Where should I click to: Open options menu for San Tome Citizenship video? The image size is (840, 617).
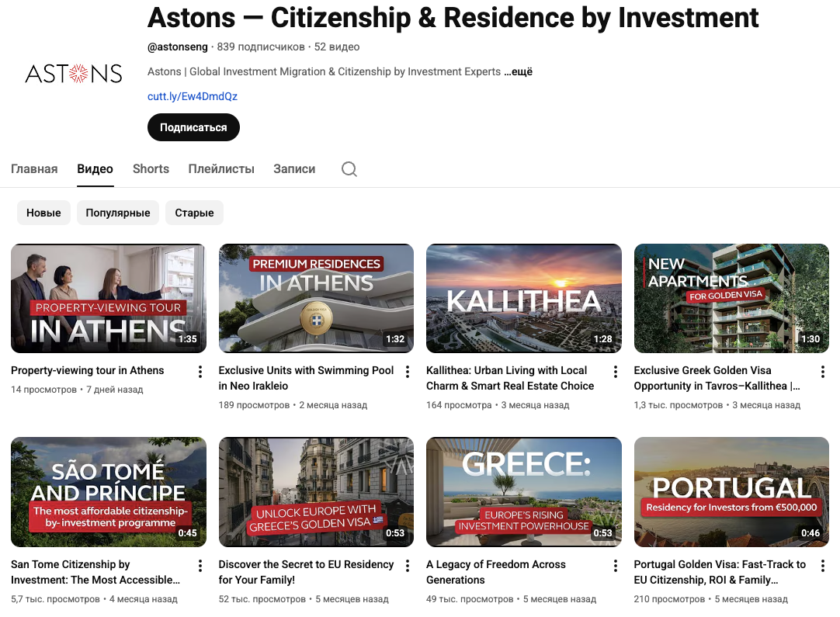click(200, 566)
